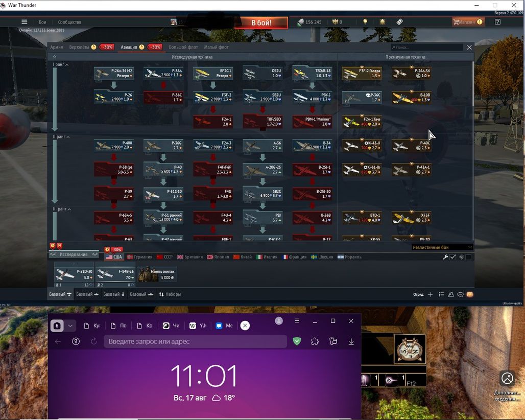The height and width of the screenshot is (420, 525).
Task: Select the «Япония» nation tab
Action: pyautogui.click(x=218, y=257)
